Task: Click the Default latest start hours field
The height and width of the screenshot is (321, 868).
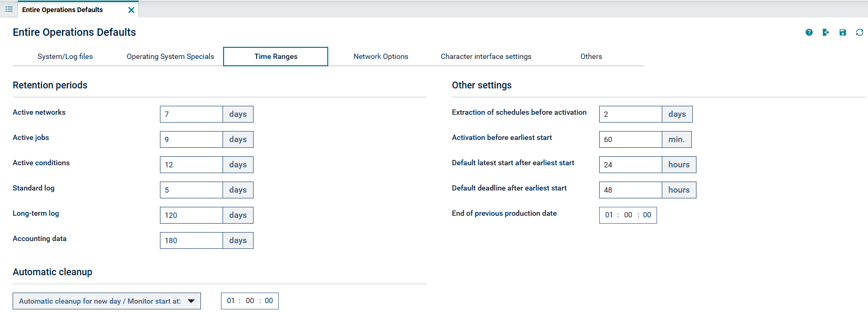Action: click(x=631, y=165)
